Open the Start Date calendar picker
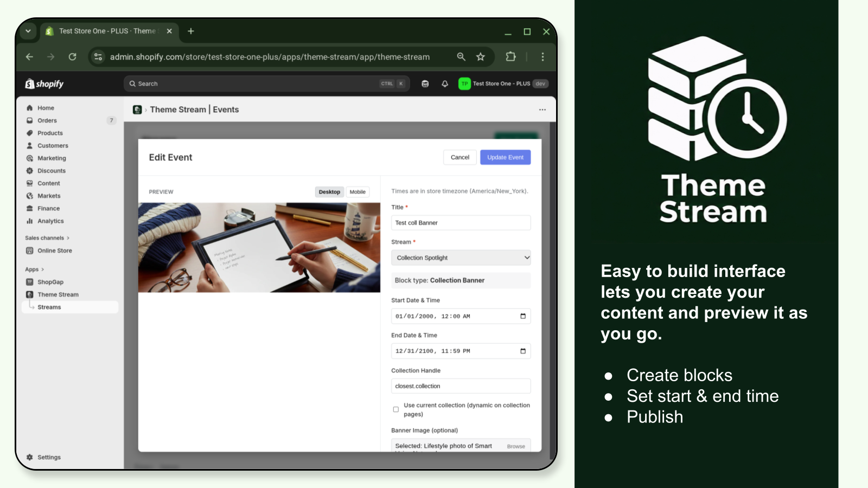The image size is (868, 488). (522, 316)
